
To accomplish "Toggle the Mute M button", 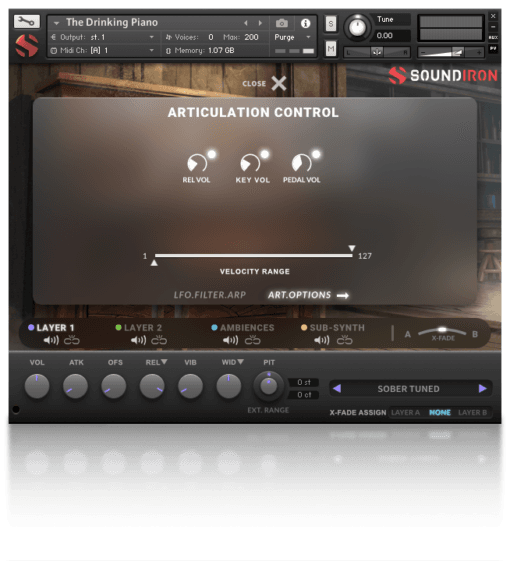I will click(331, 48).
